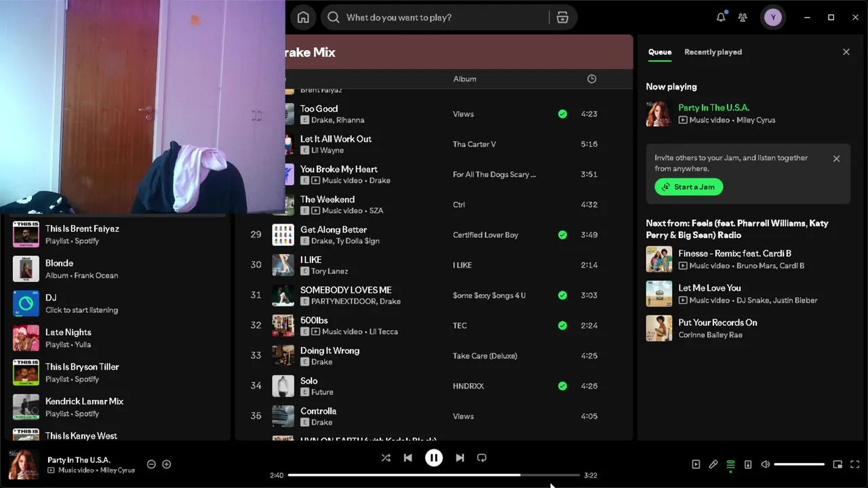
Task: Open the Tory Lanez artist link
Action: (x=330, y=271)
